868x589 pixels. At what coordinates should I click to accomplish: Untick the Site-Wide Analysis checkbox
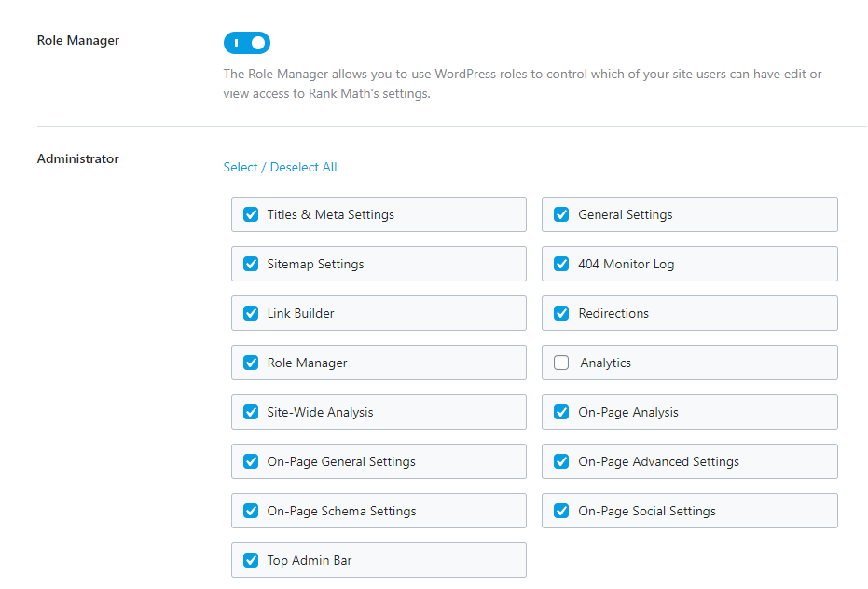(251, 412)
